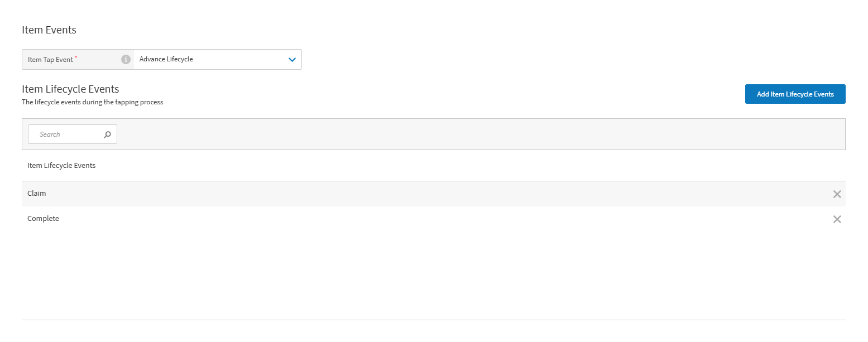Click the magnifier icon in the search bar
This screenshot has height=342, width=868.
tap(107, 134)
